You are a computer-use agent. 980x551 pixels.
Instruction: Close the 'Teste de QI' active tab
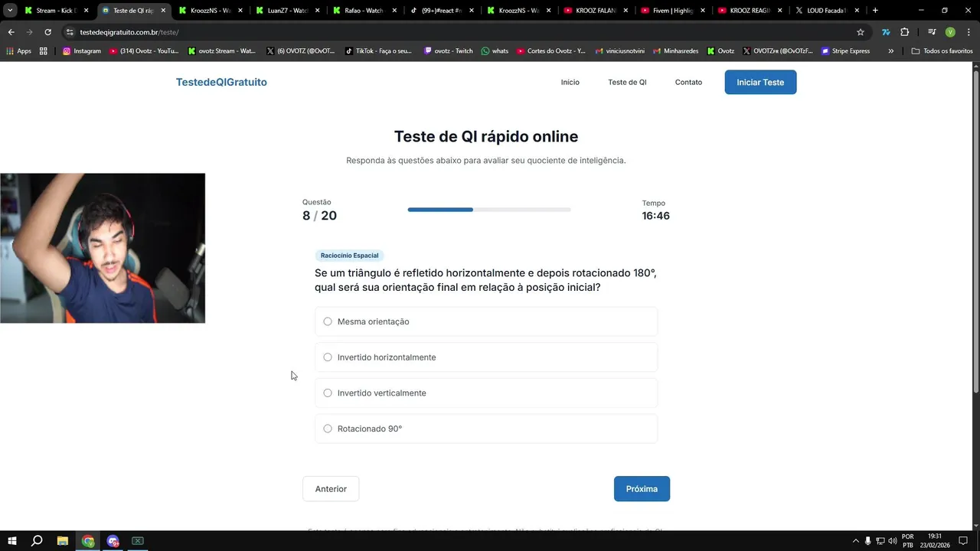pos(163,11)
